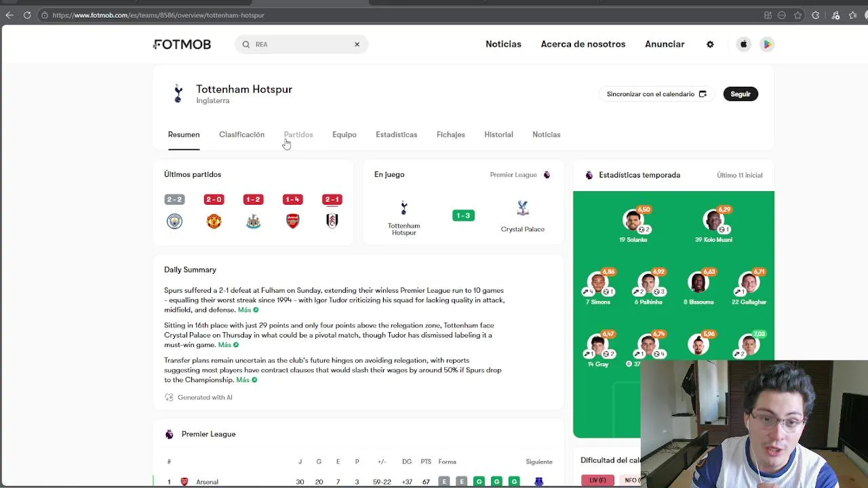The width and height of the screenshot is (868, 488).
Task: Click the Apple App Store icon
Action: coord(743,44)
